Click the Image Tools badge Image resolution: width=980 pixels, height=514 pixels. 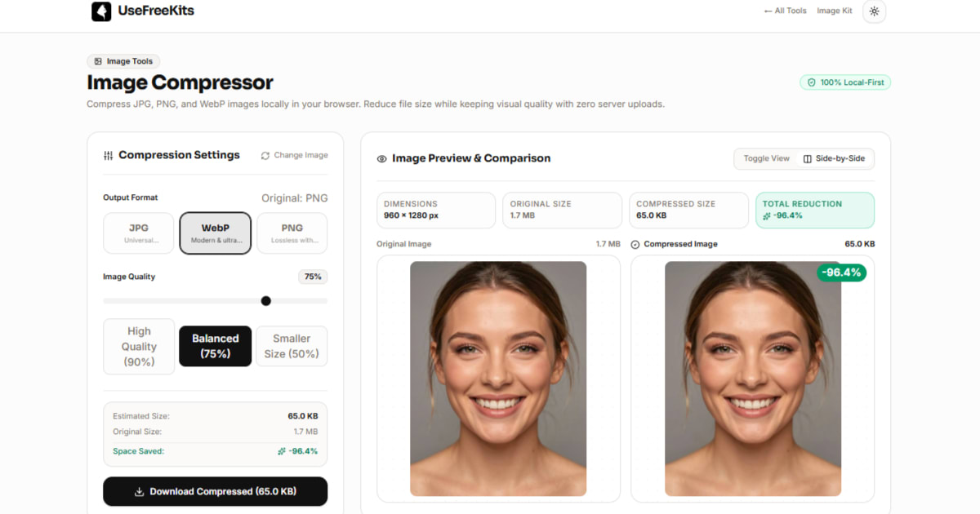(124, 61)
